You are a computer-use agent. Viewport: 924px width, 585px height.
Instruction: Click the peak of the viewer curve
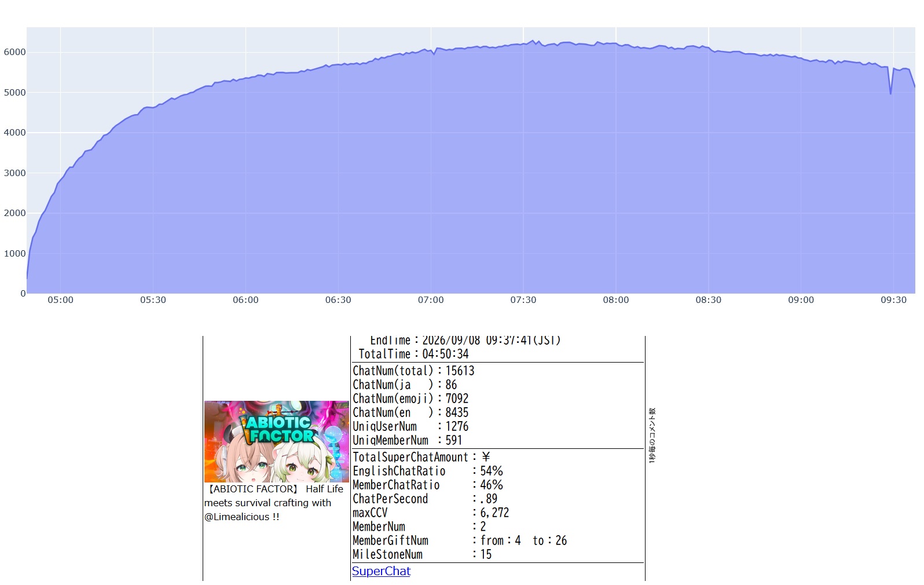tap(533, 41)
